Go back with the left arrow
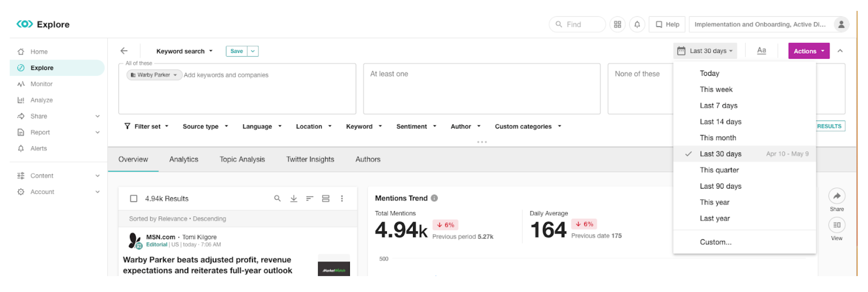The height and width of the screenshot is (292, 868). [124, 51]
